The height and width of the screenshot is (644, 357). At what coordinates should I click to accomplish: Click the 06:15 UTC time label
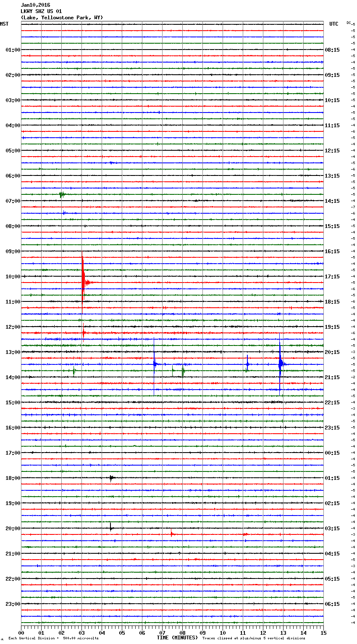coord(332,604)
